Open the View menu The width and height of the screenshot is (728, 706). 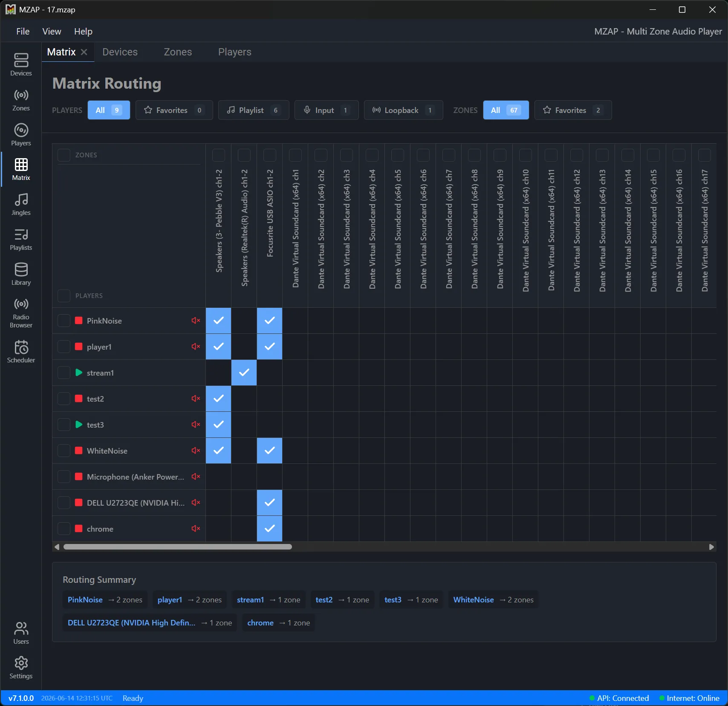tap(52, 32)
